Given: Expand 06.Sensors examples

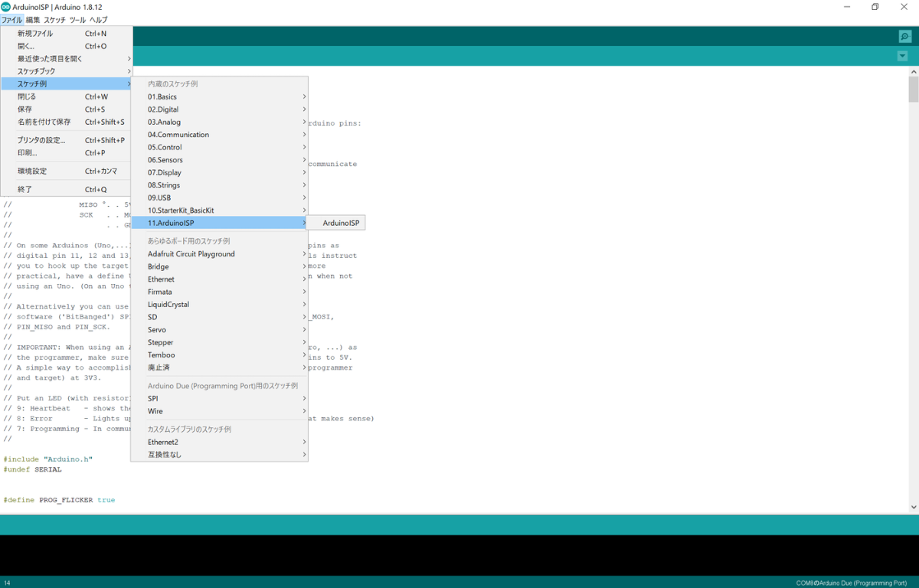Looking at the screenshot, I should (220, 160).
